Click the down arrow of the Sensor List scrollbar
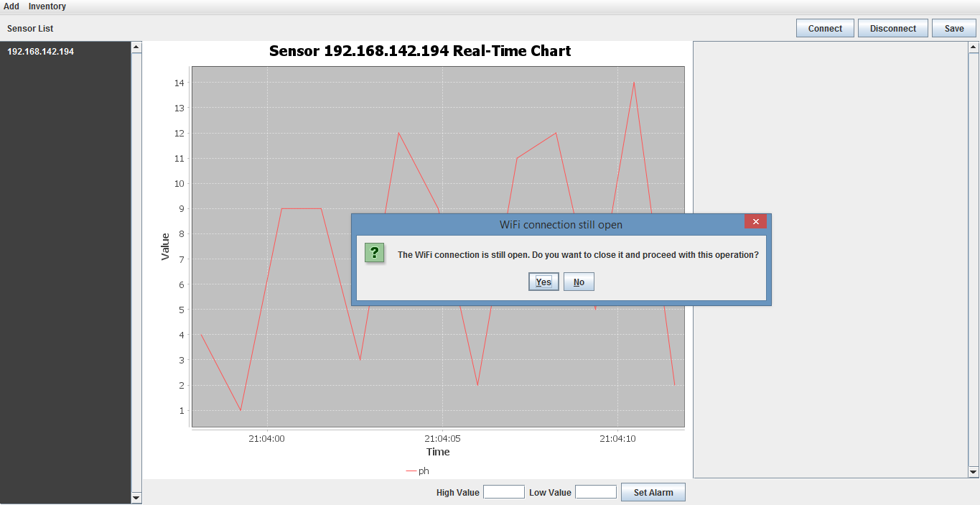Screen dimensions: 980x505 (136, 496)
